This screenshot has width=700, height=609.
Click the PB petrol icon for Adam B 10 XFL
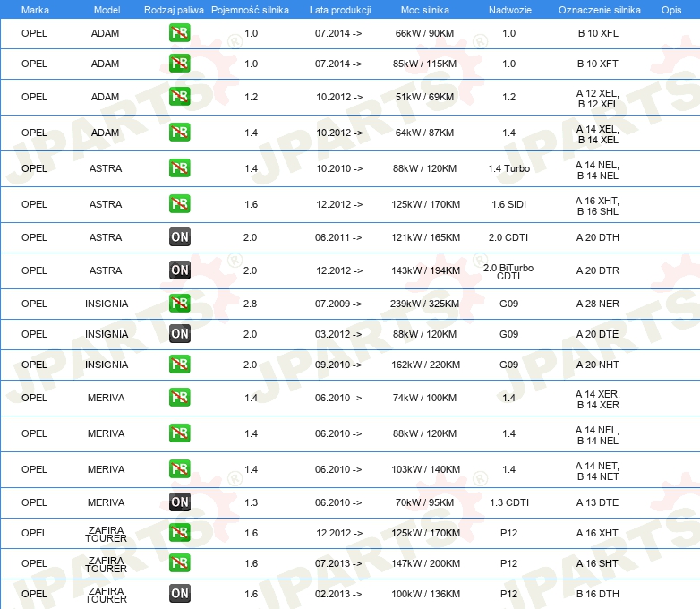(180, 33)
